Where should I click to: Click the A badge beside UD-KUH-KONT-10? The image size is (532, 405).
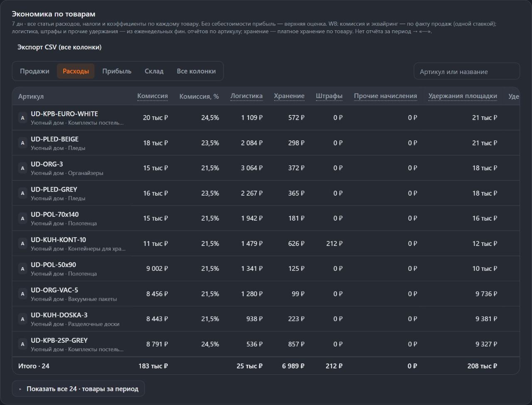pyautogui.click(x=22, y=243)
